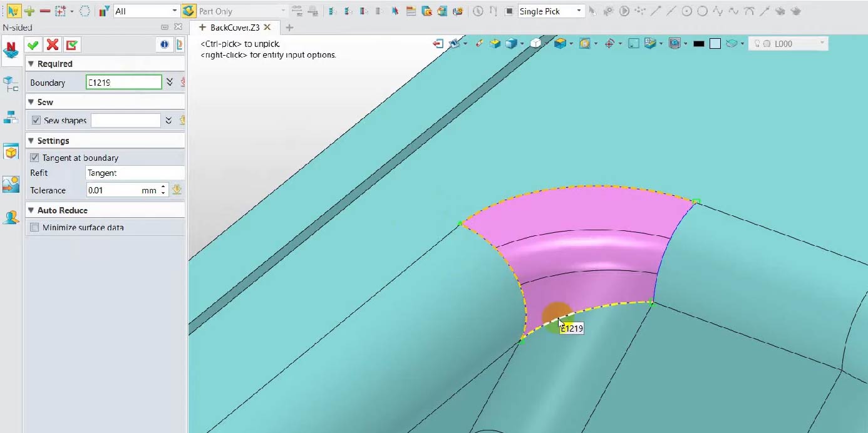Screen dimensions: 868x433
Task: Uncheck the Sew shapes checkbox
Action: click(36, 120)
